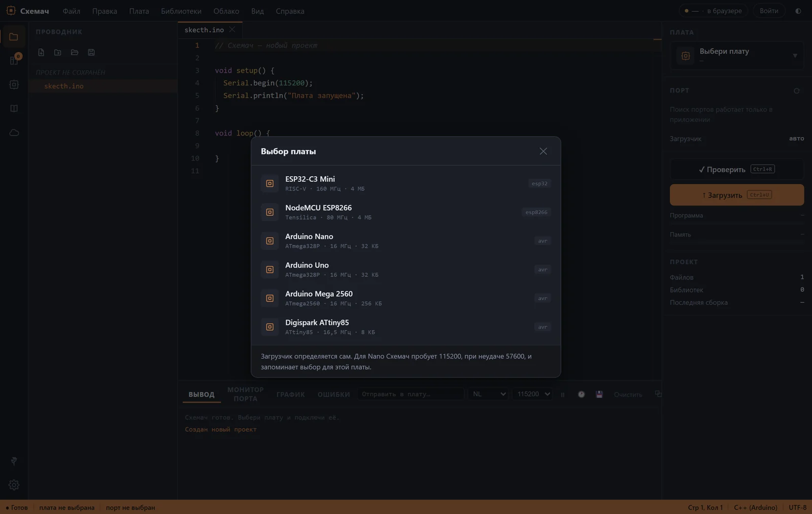Switch to the ВЫВОД tab
This screenshot has height=514, width=812.
point(201,395)
